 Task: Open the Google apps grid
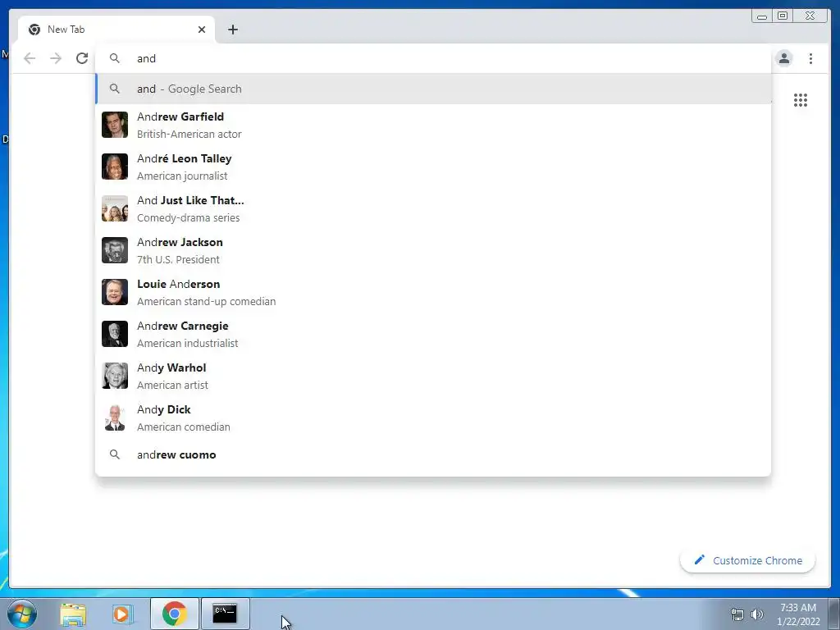tap(801, 100)
